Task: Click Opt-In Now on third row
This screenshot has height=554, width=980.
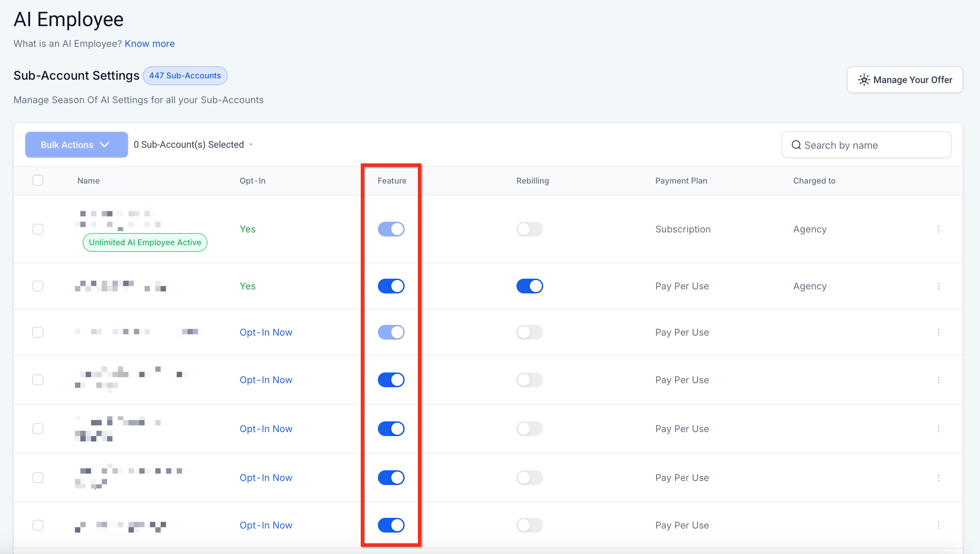Action: click(x=265, y=332)
